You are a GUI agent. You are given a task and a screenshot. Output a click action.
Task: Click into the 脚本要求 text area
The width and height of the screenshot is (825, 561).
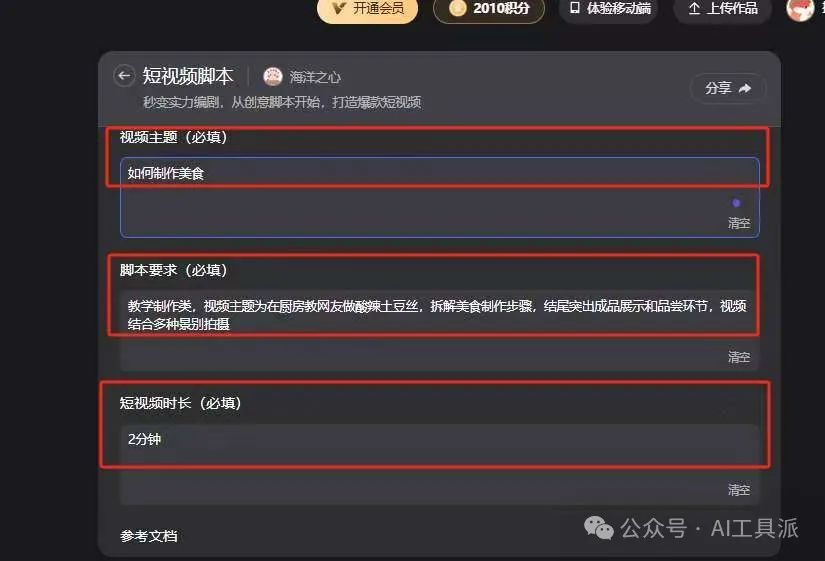440,330
